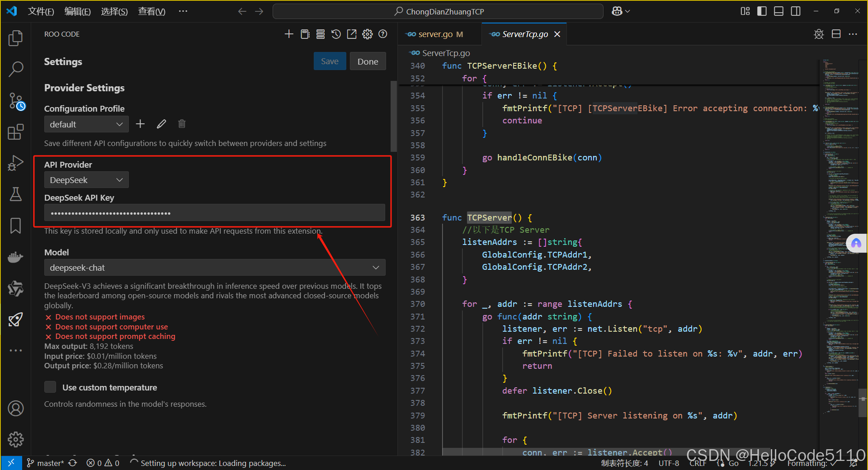This screenshot has height=470, width=868.
Task: View Roo Code task history
Action: (335, 34)
